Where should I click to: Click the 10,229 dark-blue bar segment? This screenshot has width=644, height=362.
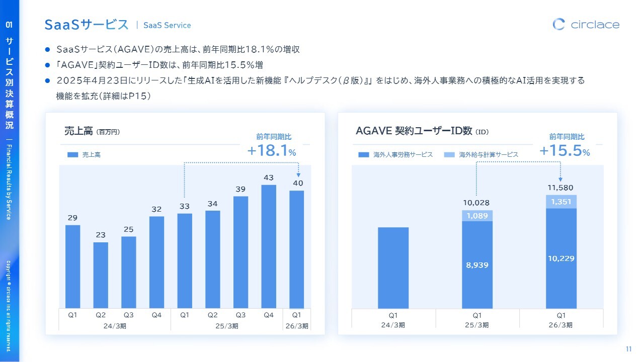(x=561, y=258)
